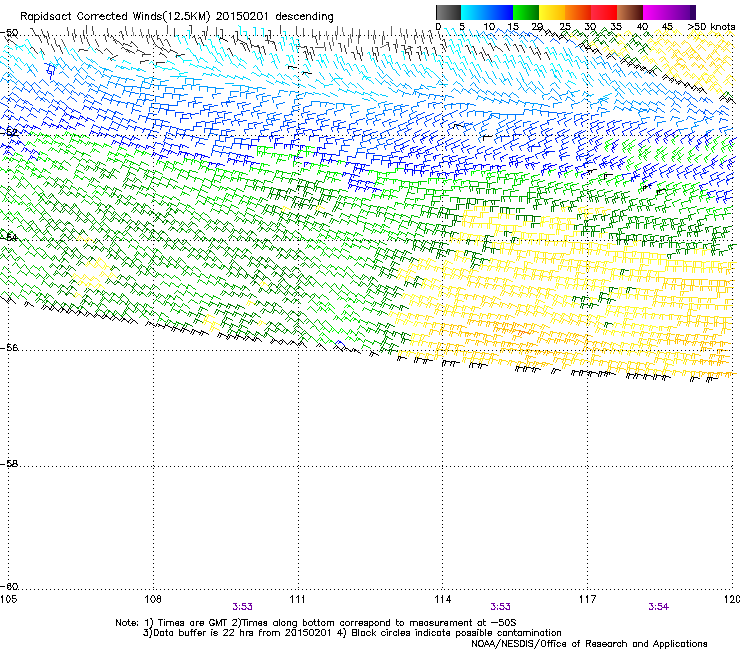Click the date '20150201' in the title

click(x=242, y=17)
